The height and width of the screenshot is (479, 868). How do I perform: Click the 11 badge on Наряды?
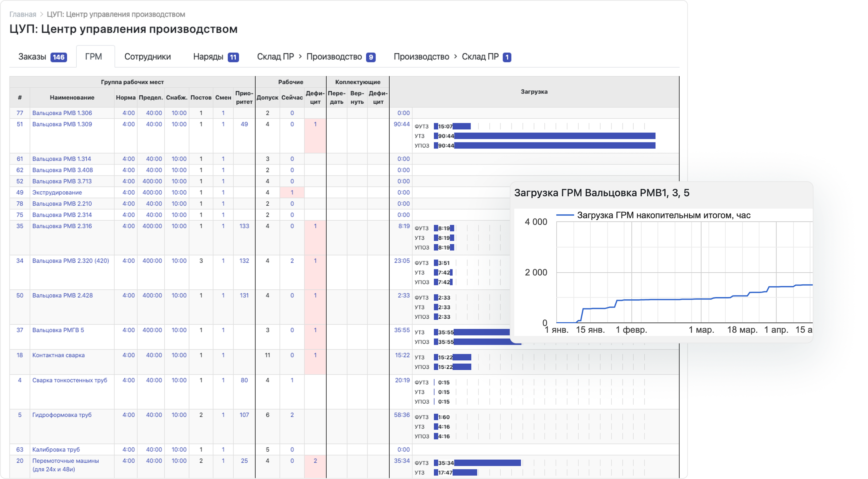233,57
